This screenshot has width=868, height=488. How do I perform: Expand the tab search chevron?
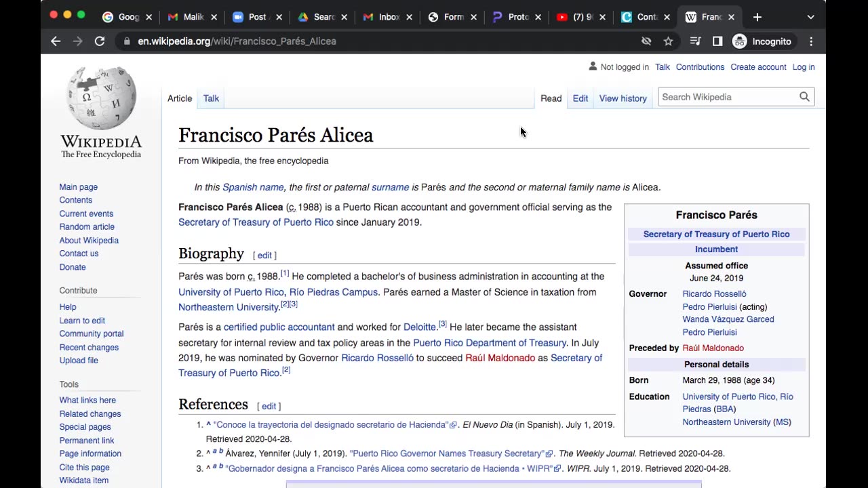810,17
